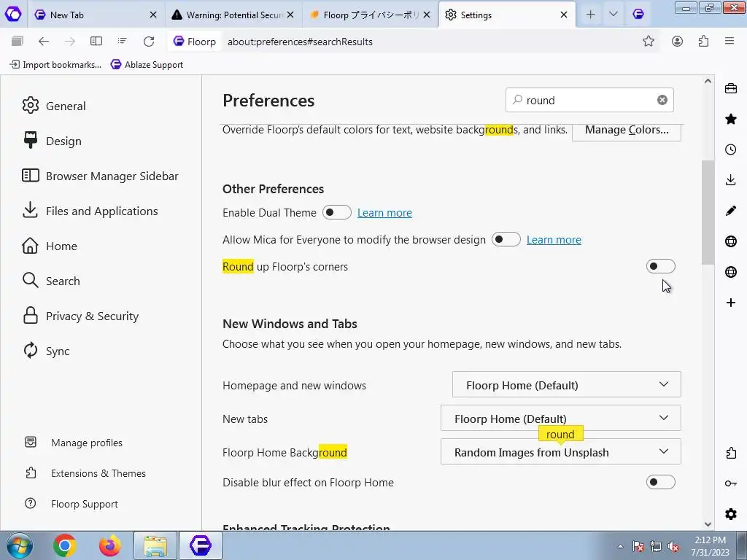Expand the list all tabs chevron
Image resolution: width=747 pixels, height=560 pixels.
[x=613, y=15]
